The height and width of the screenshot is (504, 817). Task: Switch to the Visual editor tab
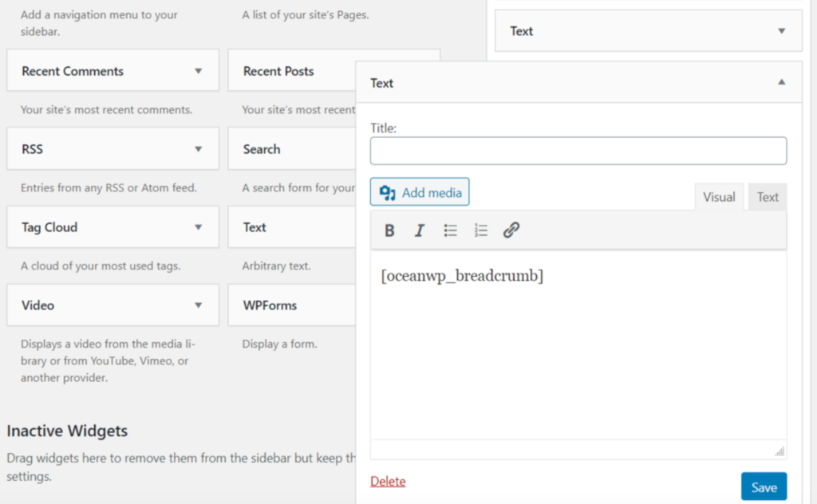[719, 197]
